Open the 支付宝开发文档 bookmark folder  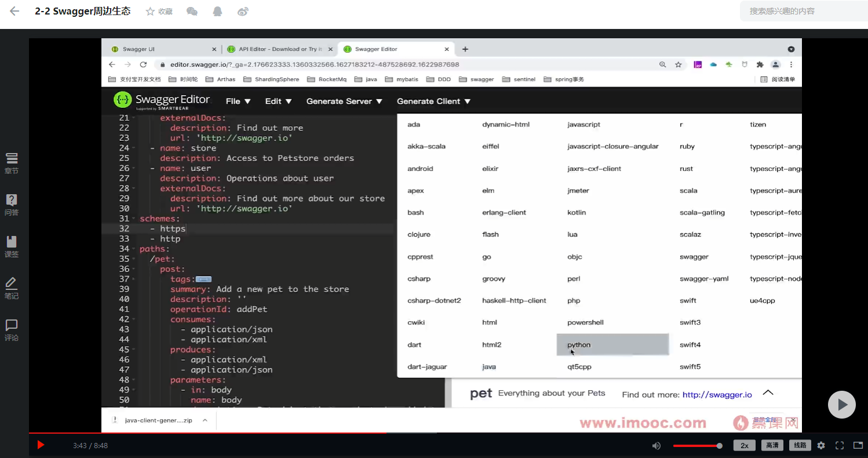[134, 79]
